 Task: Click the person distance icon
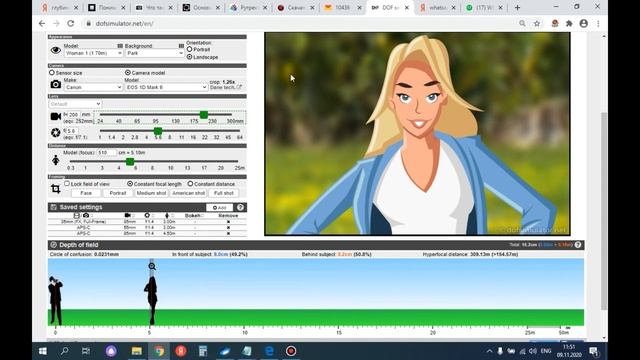coord(56,160)
